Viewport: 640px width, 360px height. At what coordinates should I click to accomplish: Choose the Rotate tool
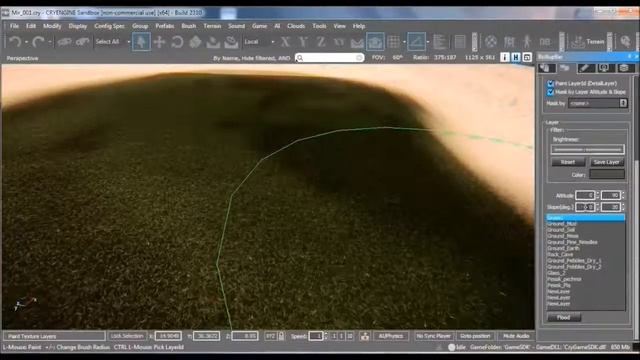click(x=177, y=42)
